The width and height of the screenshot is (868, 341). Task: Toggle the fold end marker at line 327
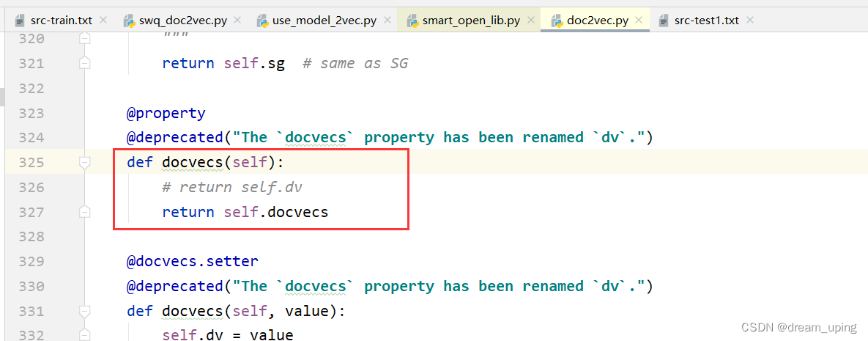(85, 212)
